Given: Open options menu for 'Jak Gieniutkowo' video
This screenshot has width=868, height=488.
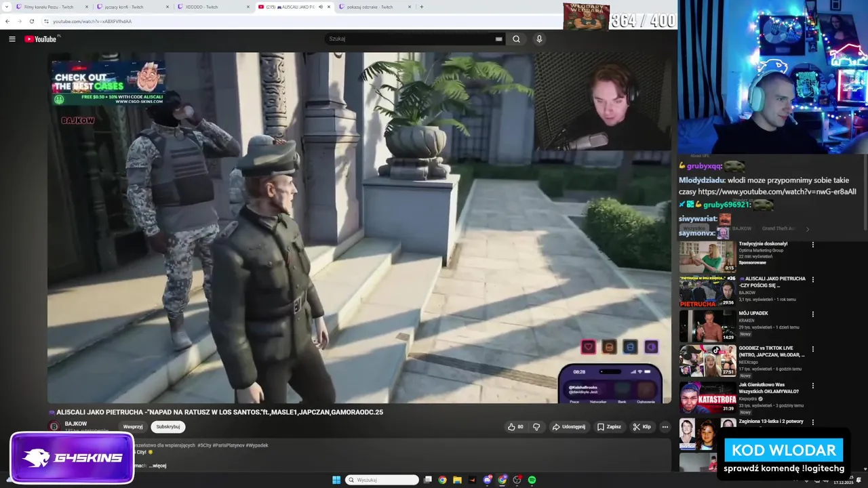Looking at the screenshot, I should [813, 384].
